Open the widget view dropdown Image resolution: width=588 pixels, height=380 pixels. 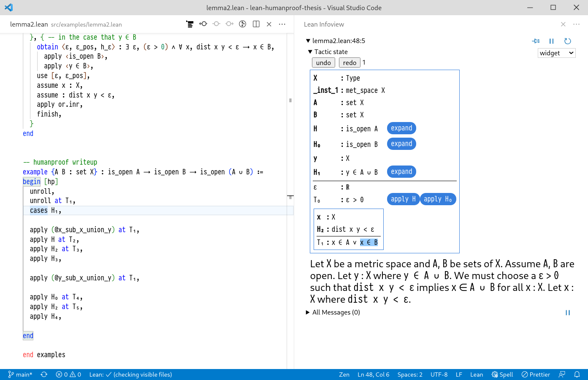click(x=556, y=53)
